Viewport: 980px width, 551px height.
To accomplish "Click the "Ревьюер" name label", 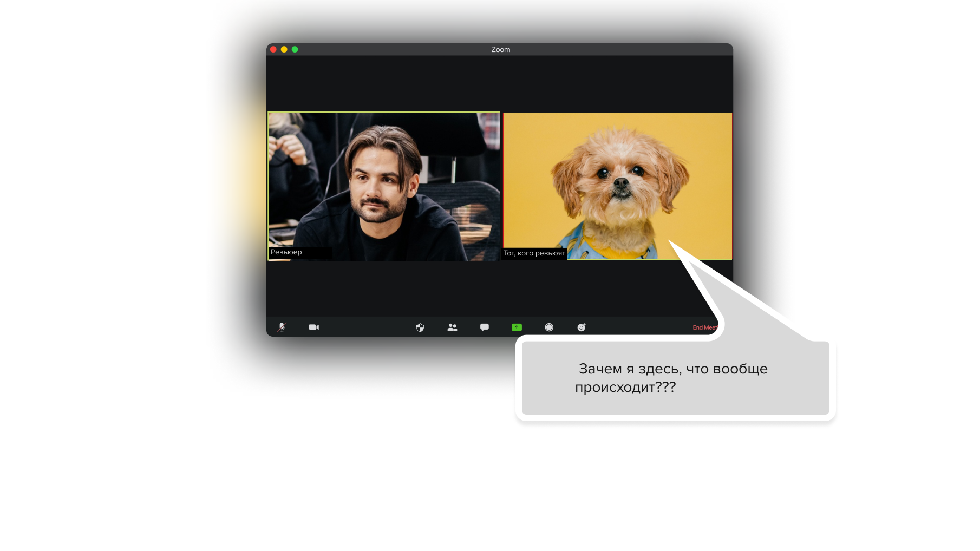I will click(x=286, y=252).
